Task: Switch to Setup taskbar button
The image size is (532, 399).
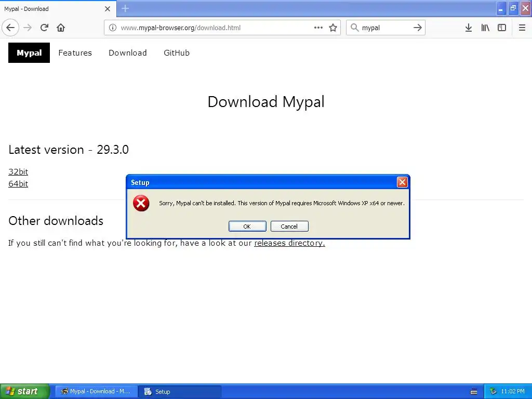Action: click(180, 392)
